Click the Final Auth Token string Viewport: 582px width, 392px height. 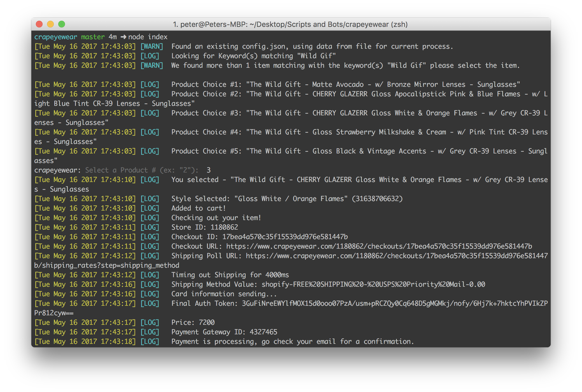395,304
